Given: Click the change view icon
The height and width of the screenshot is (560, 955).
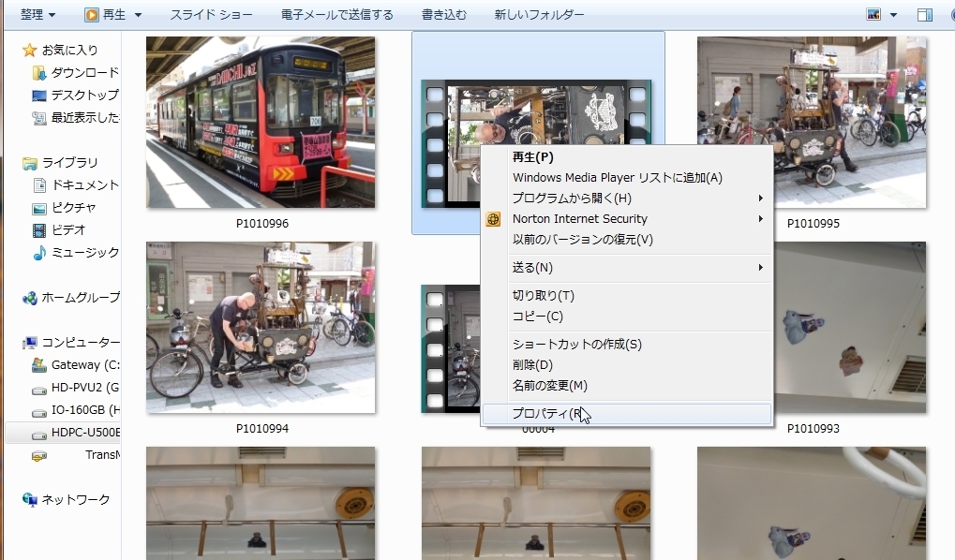Looking at the screenshot, I should coord(873,15).
